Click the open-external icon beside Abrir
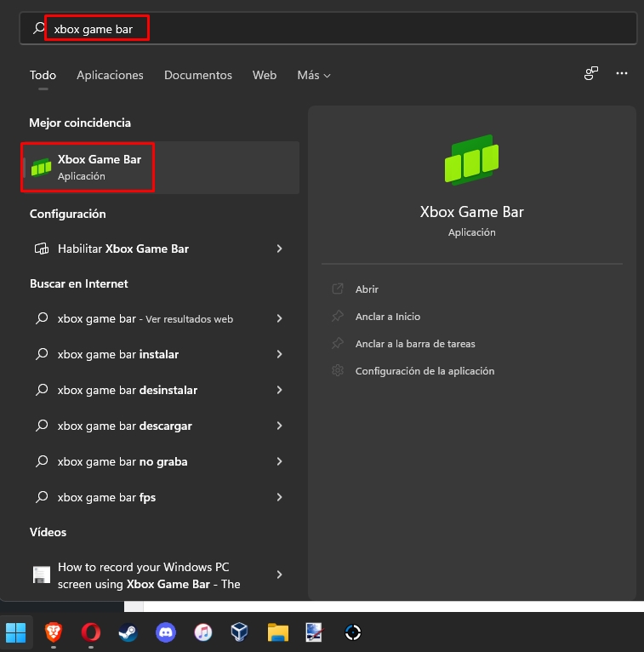Screen dimensions: 644x652 [338, 289]
